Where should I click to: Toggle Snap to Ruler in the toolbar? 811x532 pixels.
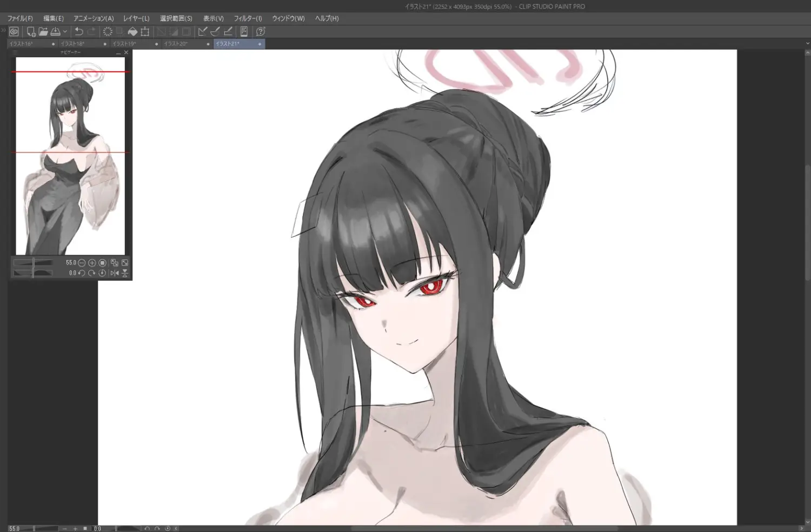[x=203, y=32]
